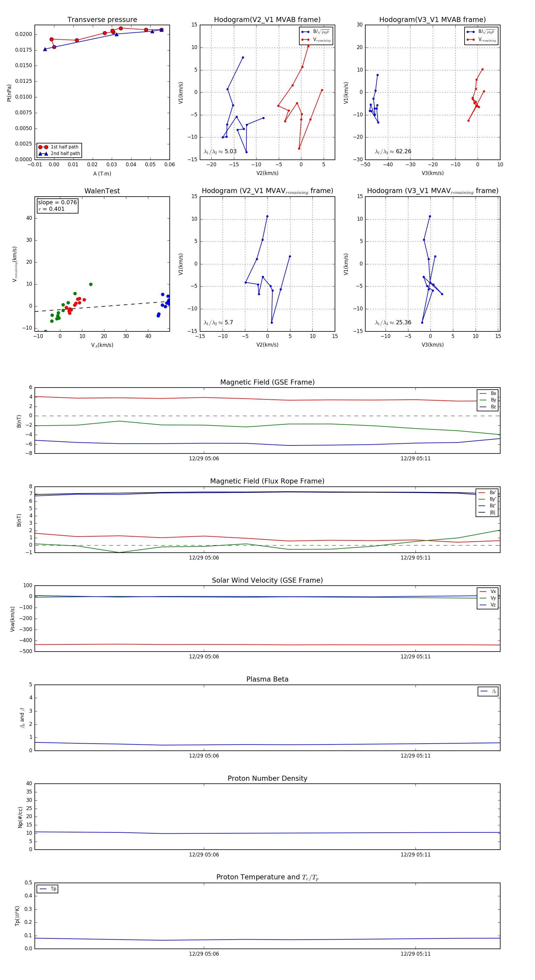Click the λ1/λ3 ≈ 25.36 annotation
The height and width of the screenshot is (980, 535).
pos(393,323)
